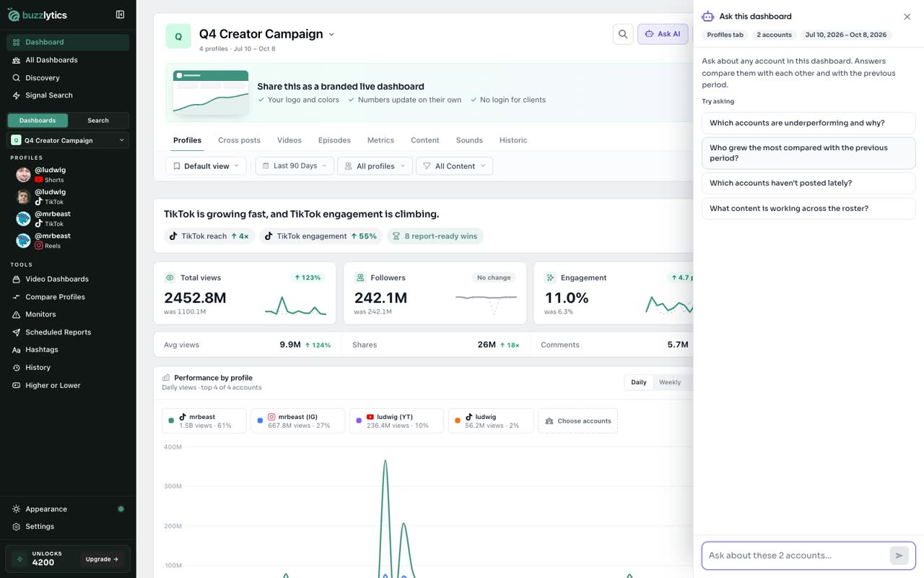Viewport: 924px width, 578px height.
Task: Switch to the Videos tab
Action: point(289,140)
